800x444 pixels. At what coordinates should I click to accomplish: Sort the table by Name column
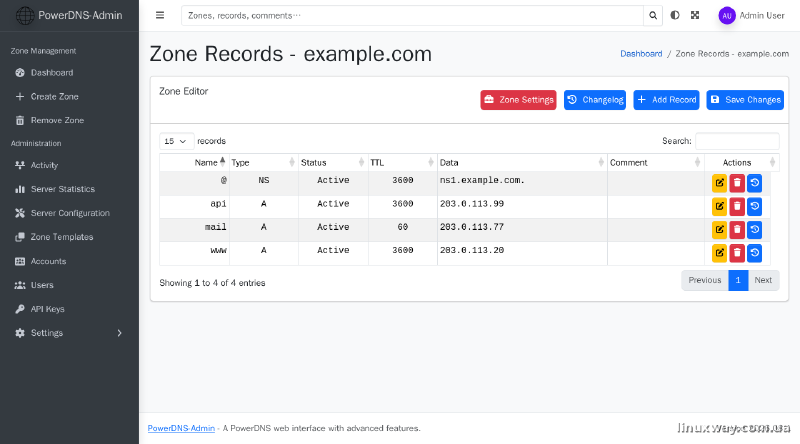pyautogui.click(x=194, y=163)
